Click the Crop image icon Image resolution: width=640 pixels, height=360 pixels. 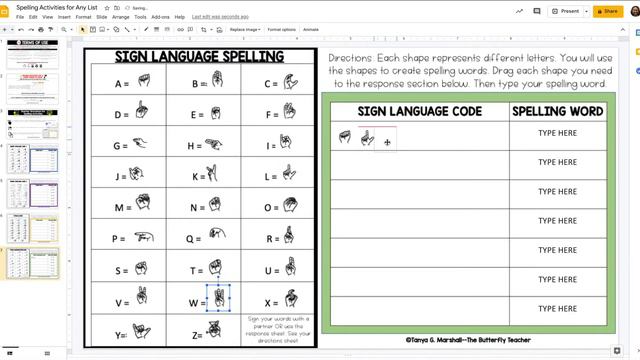(x=204, y=30)
